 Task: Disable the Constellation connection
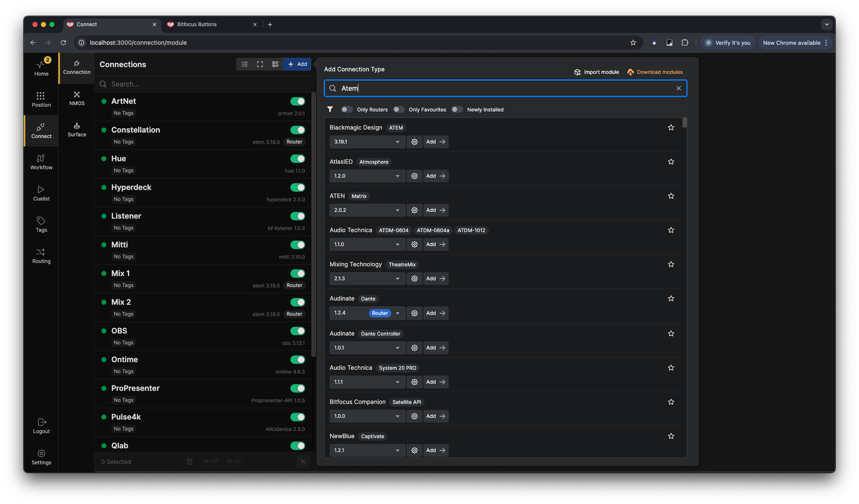pos(298,130)
